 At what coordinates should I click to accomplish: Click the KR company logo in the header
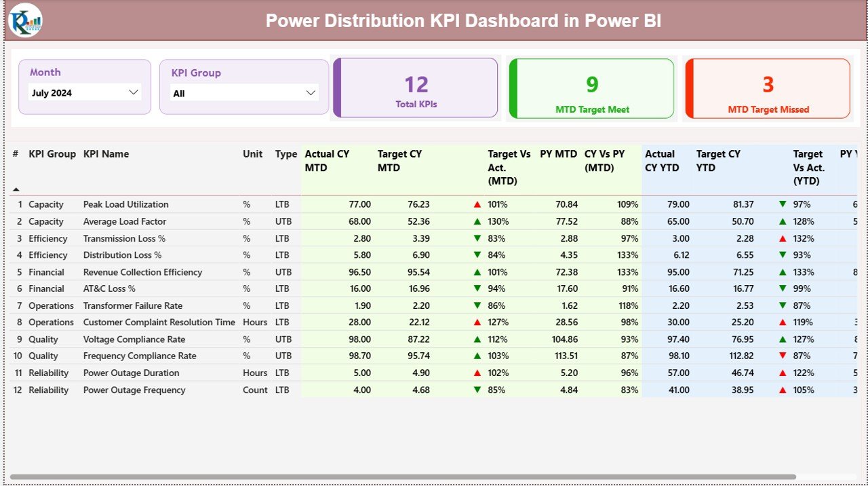(x=24, y=20)
